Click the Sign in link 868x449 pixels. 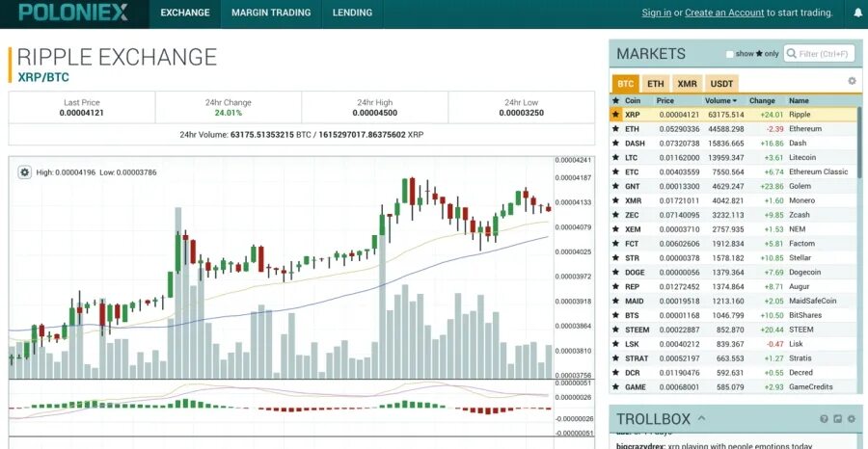coord(657,13)
